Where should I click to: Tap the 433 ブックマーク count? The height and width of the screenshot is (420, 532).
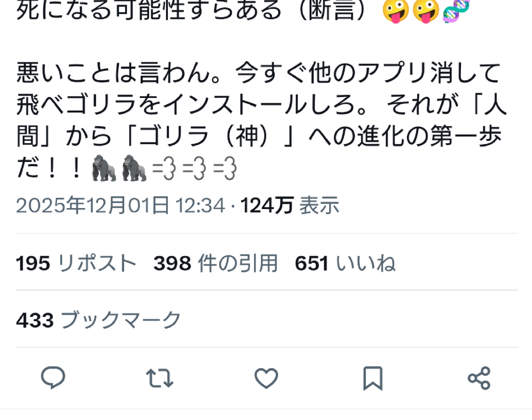98,320
